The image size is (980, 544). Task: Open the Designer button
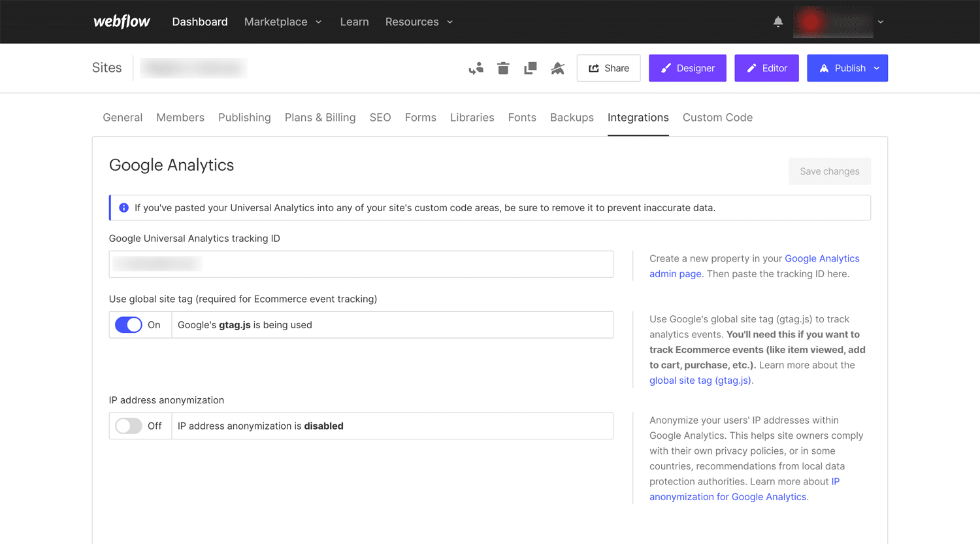[687, 68]
